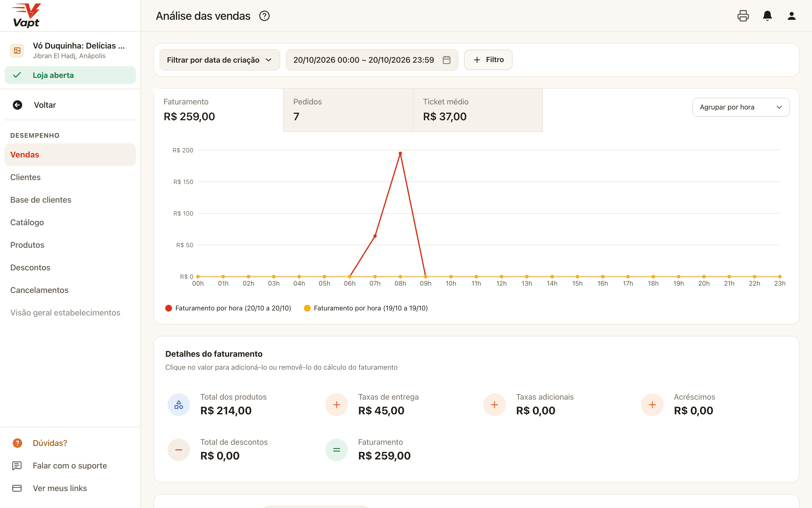Toggle the Total dos produtos R$ 214,00 value
This screenshot has height=508, width=812.
click(226, 411)
